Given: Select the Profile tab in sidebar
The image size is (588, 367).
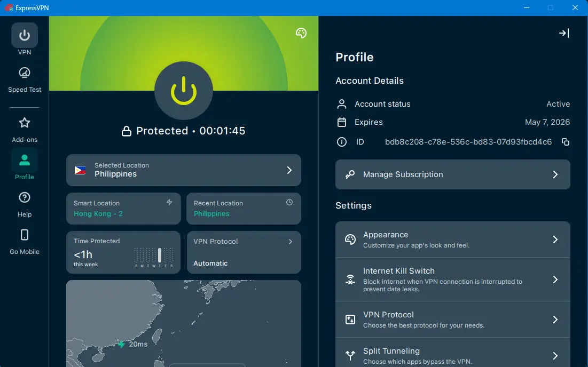Looking at the screenshot, I should tap(25, 164).
